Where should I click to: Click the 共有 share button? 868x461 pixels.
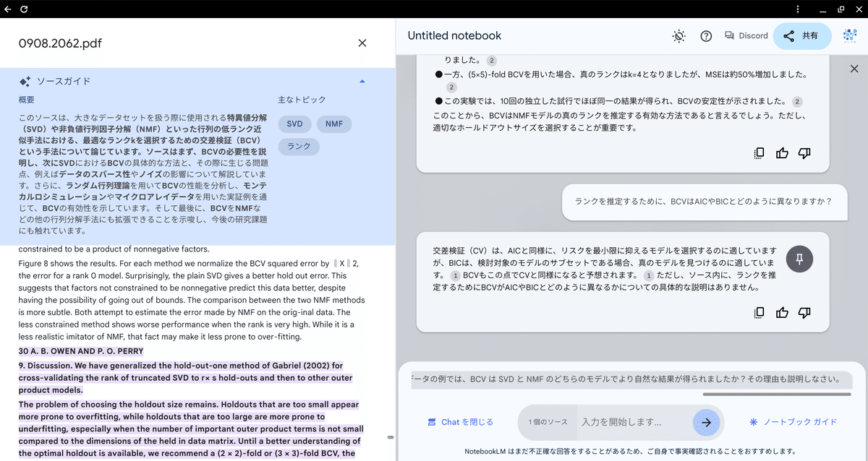pyautogui.click(x=802, y=35)
